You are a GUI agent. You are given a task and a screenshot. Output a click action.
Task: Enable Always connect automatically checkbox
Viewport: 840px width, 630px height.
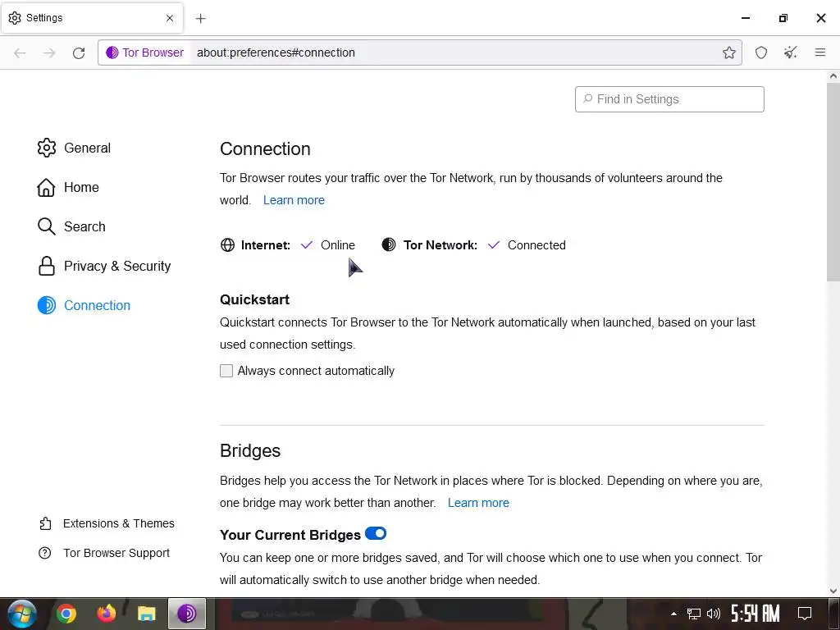[226, 371]
